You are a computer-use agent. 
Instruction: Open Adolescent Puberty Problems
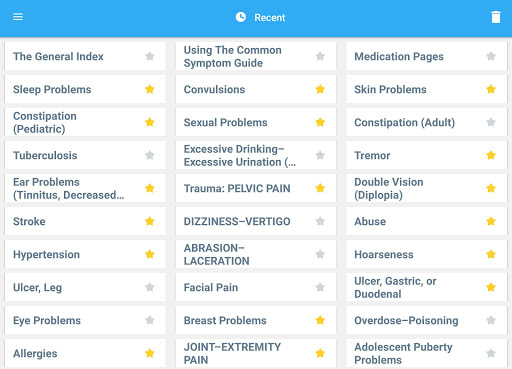tap(403, 353)
